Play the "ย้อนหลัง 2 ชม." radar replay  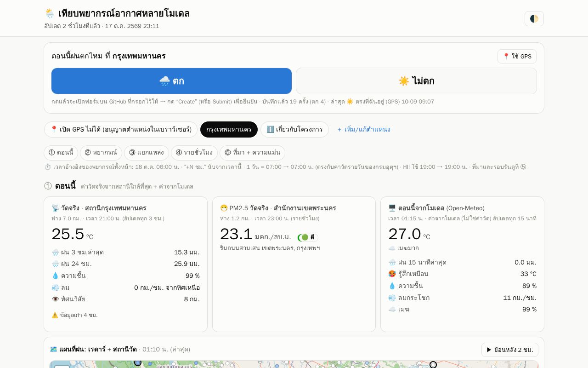[510, 350]
